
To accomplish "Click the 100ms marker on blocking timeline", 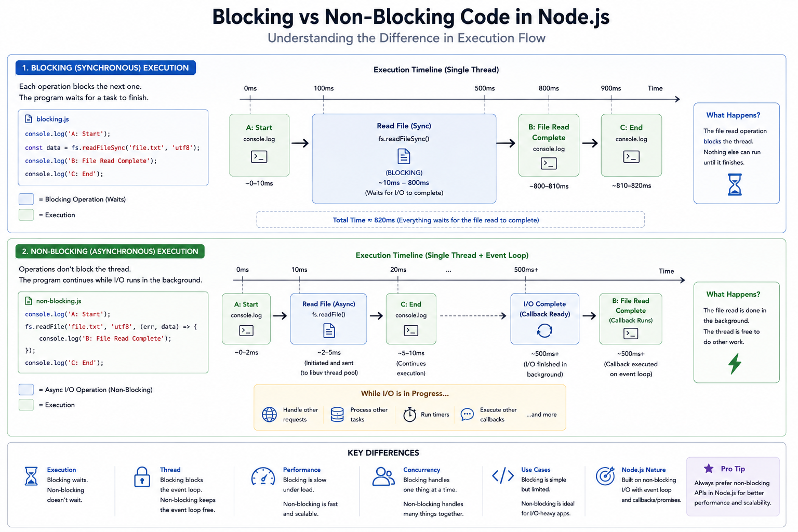I will [324, 88].
